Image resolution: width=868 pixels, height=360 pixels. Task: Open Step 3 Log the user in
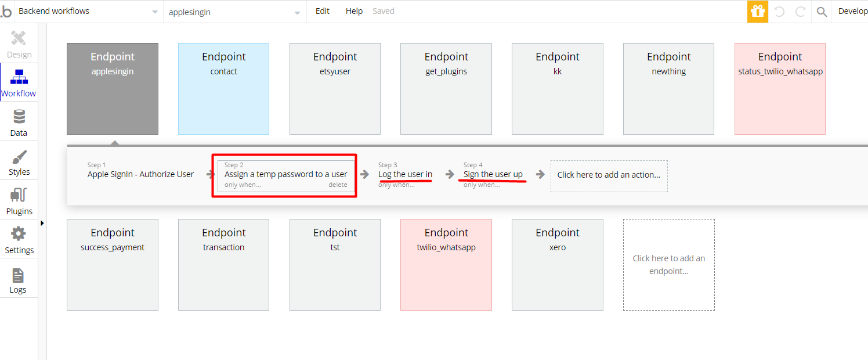pos(405,174)
